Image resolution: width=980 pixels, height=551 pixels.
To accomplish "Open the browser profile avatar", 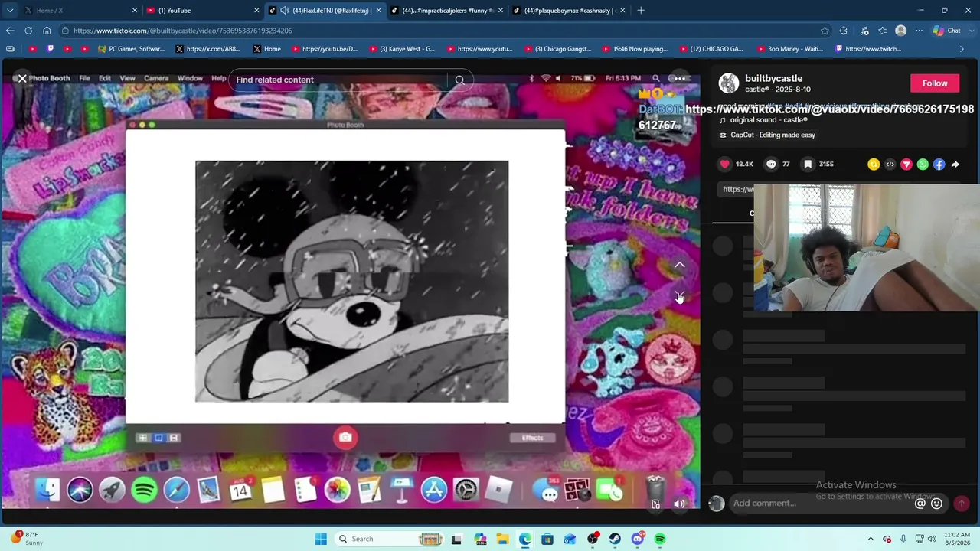I will [x=900, y=31].
